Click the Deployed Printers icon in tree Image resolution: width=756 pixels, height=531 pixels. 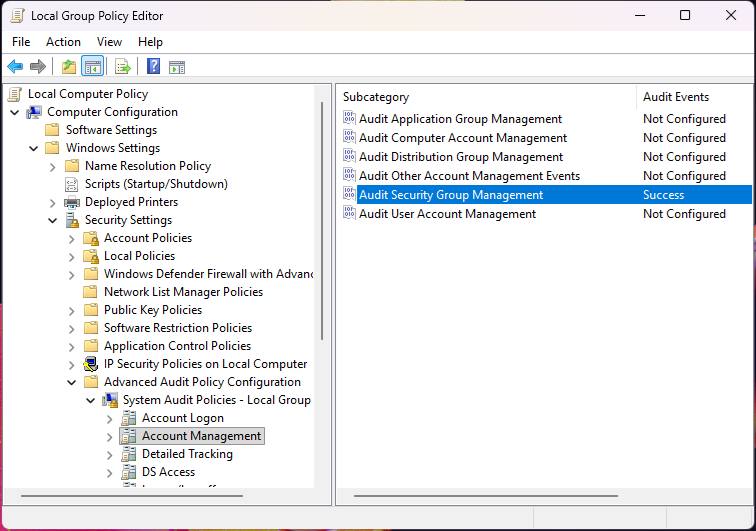coord(72,202)
